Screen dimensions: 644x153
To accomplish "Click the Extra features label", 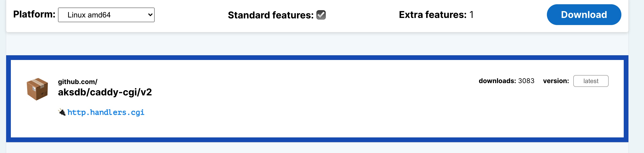I will (432, 15).
